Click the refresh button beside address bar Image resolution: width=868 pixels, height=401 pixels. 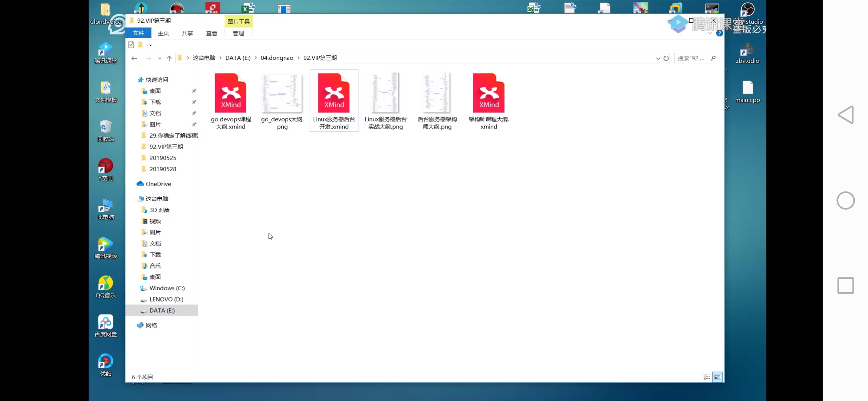(666, 58)
